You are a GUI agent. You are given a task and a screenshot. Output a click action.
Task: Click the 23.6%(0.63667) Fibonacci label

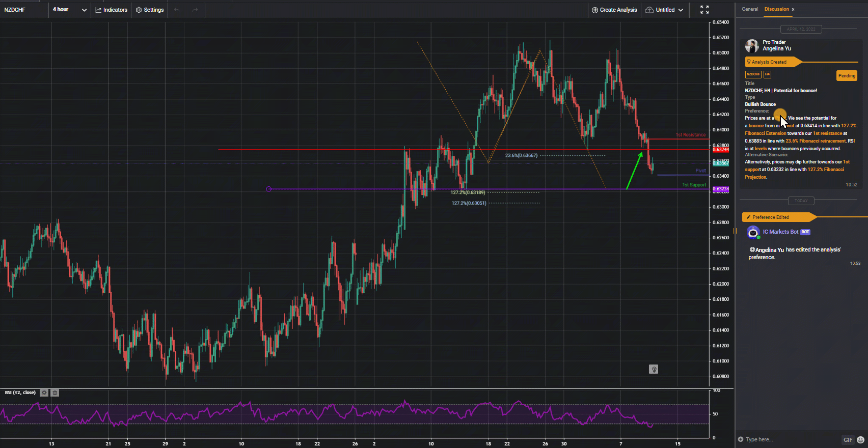pyautogui.click(x=521, y=155)
